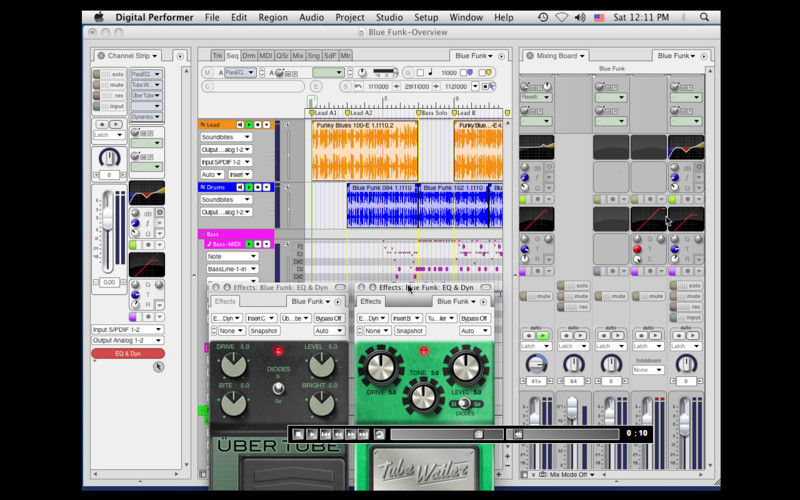This screenshot has width=800, height=500.
Task: Toggle the green play-enable button on the Drums track
Action: pos(249,187)
